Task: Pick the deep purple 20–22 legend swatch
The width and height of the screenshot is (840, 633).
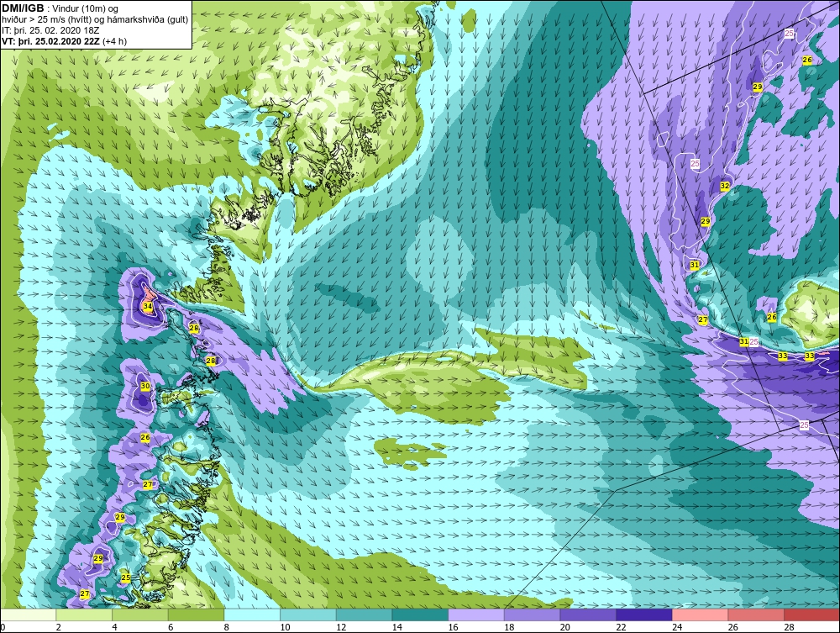Action: pos(588,615)
